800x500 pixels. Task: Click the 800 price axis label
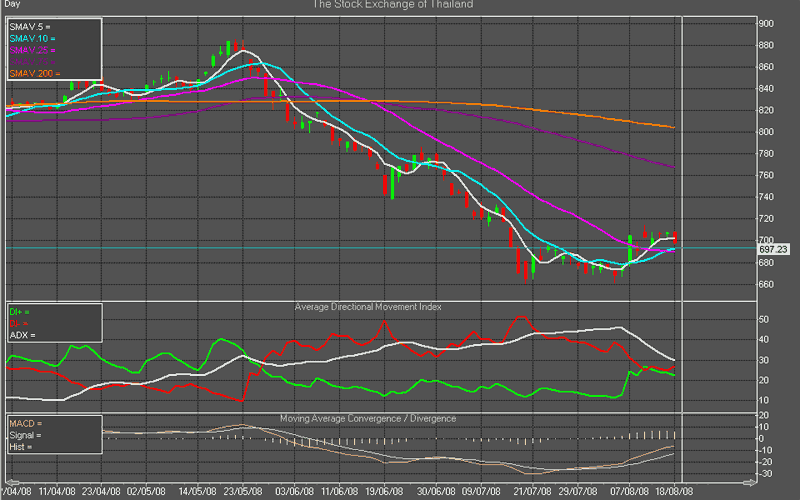(766, 132)
